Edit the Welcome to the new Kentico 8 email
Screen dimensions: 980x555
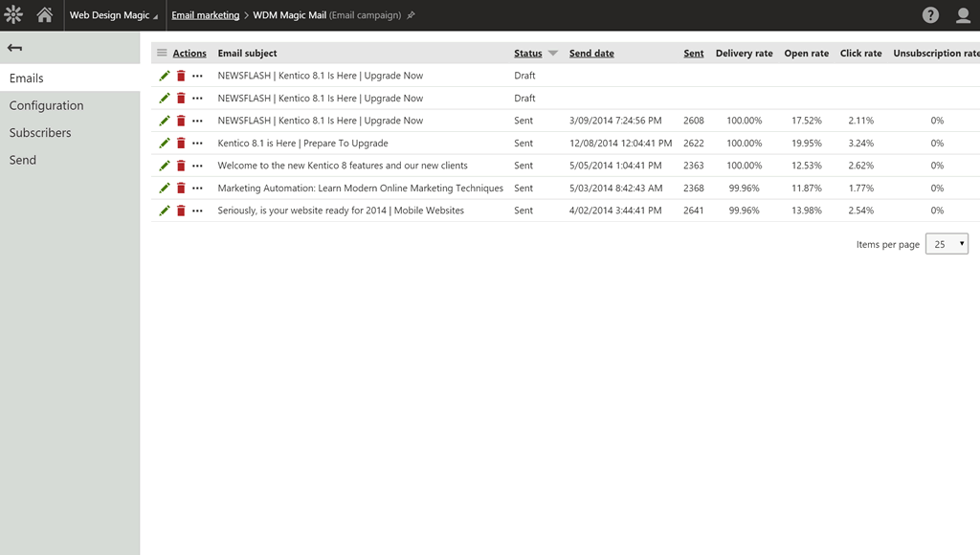click(165, 166)
